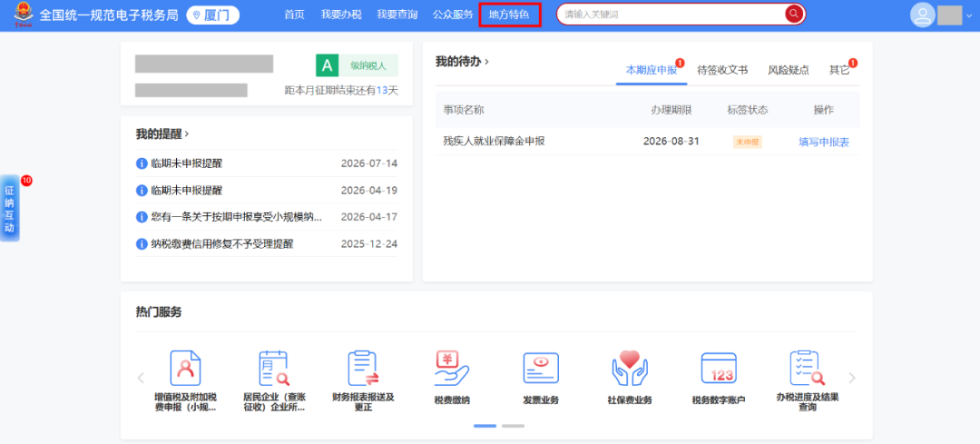Click the 事项名称 column header
Viewport: 980px width, 444px height.
point(464,110)
